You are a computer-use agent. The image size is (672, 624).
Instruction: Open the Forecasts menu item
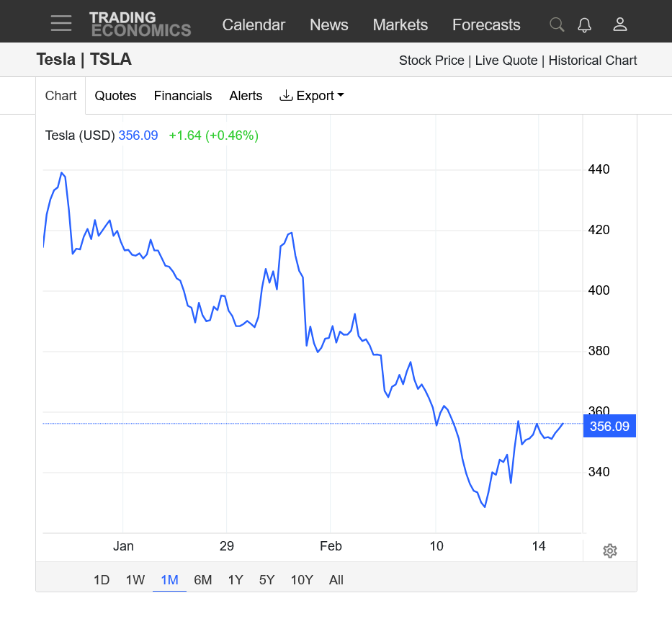click(486, 24)
